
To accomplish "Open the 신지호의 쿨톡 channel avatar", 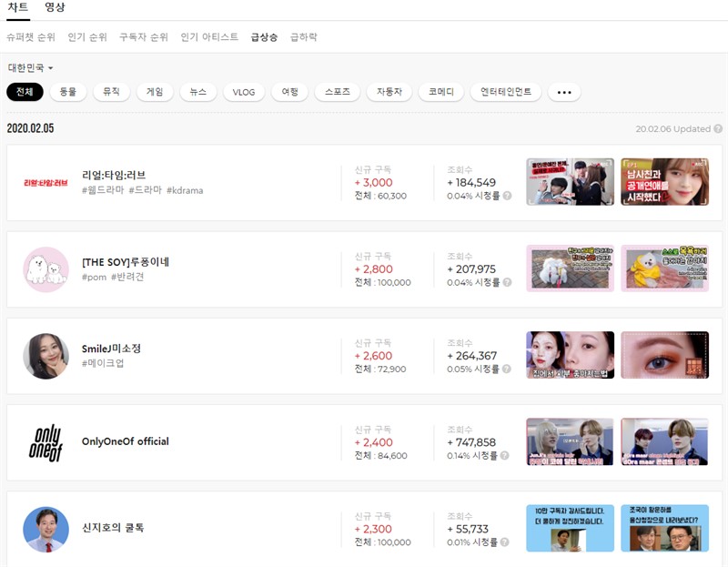I will click(x=45, y=529).
